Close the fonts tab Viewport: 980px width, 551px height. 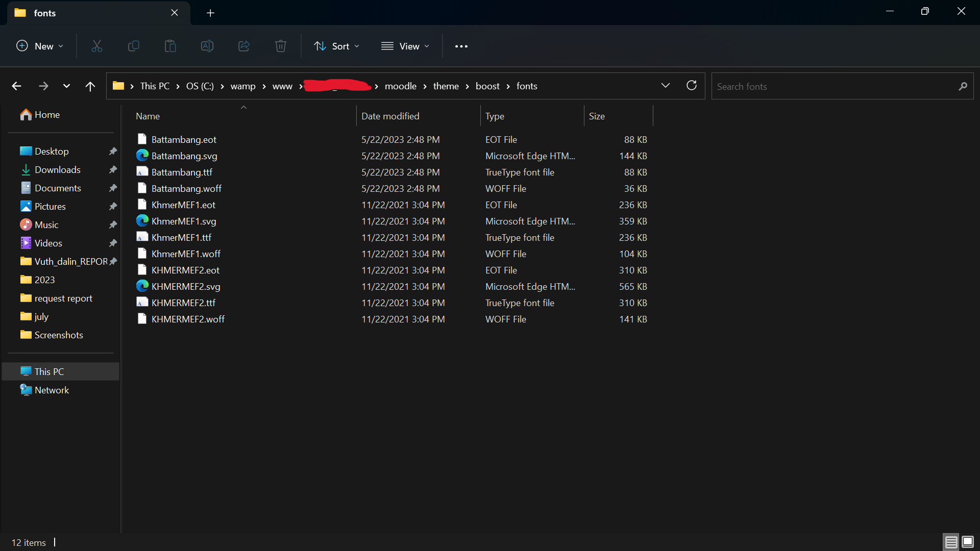click(x=175, y=13)
